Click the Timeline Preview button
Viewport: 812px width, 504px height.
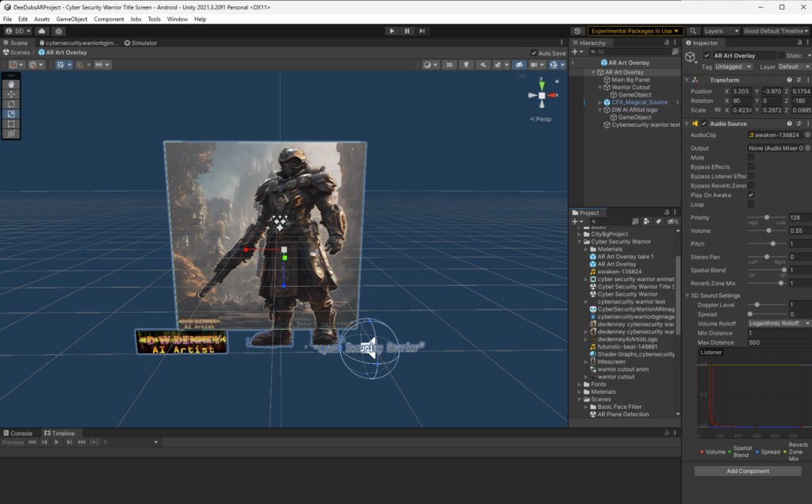pyautogui.click(x=13, y=442)
